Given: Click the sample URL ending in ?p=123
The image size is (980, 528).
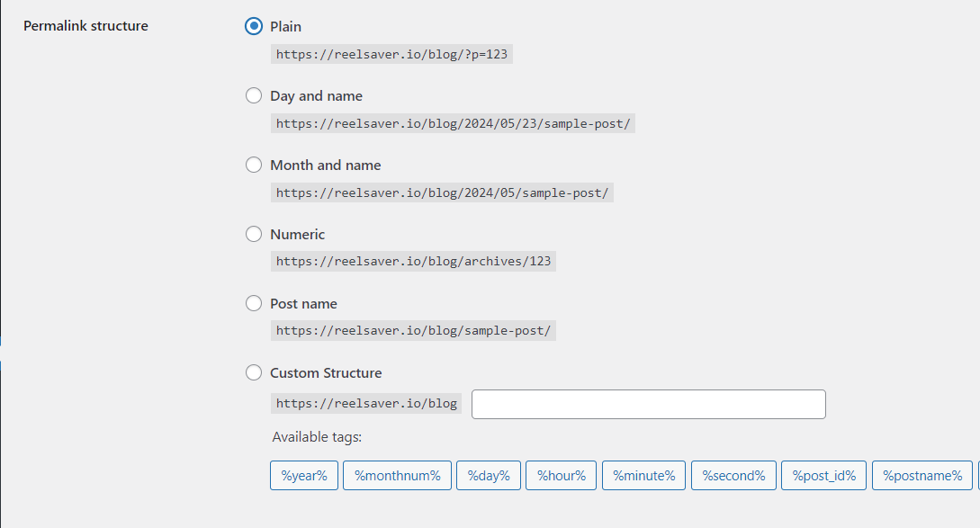Looking at the screenshot, I should (x=391, y=54).
